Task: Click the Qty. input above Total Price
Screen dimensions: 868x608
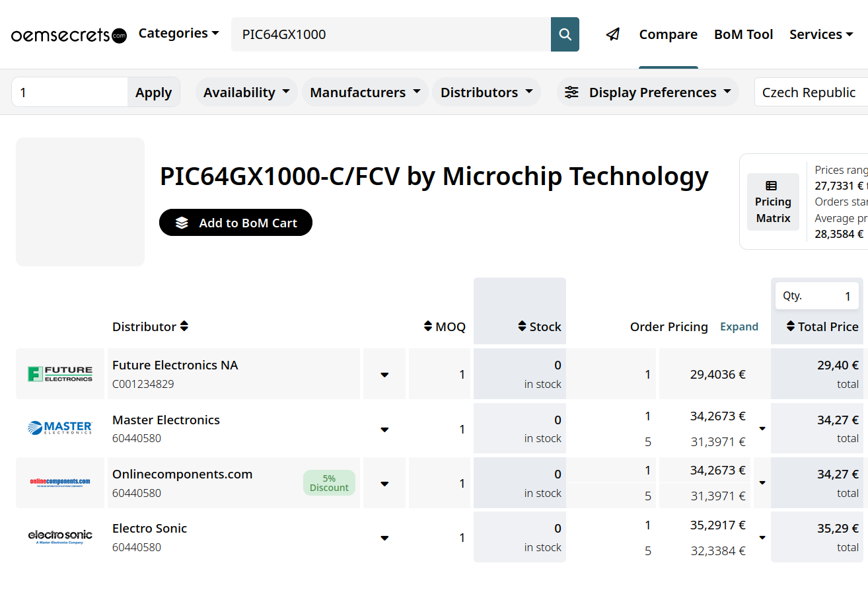Action: click(817, 296)
